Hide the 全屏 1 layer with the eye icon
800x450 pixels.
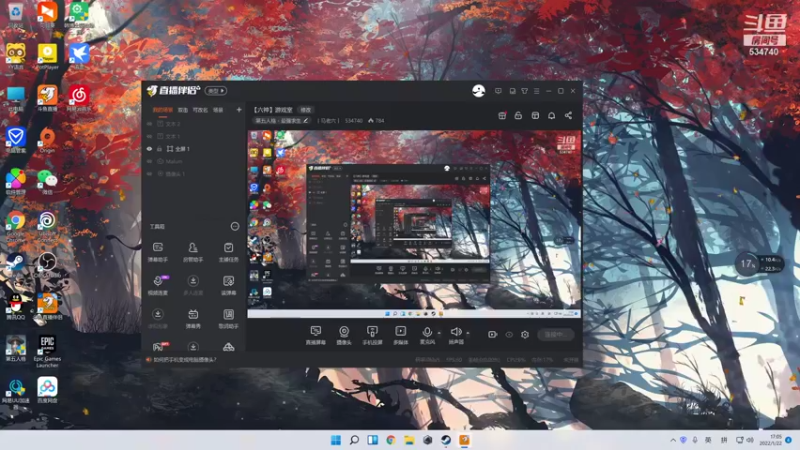pyautogui.click(x=149, y=149)
